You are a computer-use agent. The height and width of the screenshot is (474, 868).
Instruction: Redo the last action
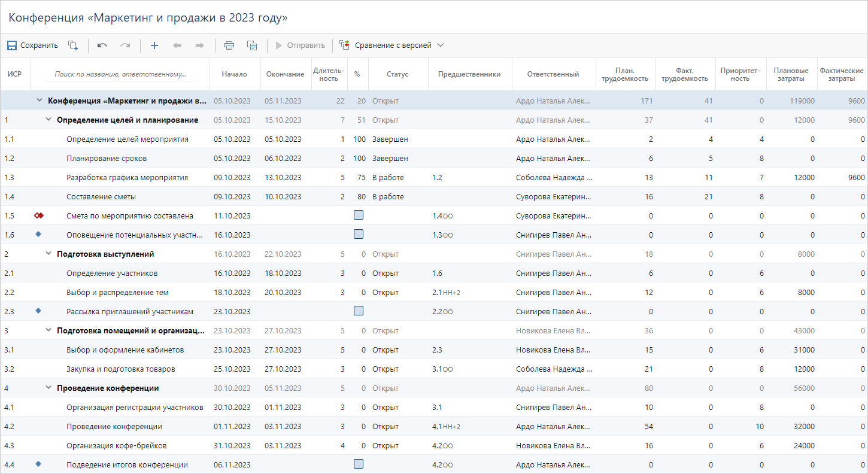point(125,45)
